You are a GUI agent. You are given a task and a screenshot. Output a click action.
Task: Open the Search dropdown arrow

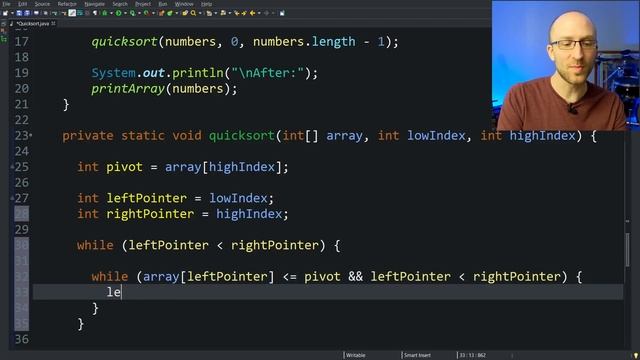click(200, 13)
